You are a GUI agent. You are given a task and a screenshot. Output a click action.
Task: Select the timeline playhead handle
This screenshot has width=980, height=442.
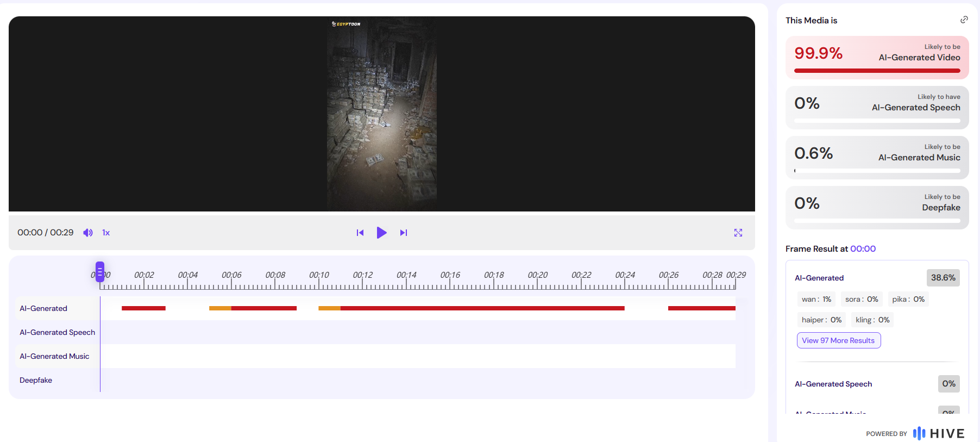100,271
